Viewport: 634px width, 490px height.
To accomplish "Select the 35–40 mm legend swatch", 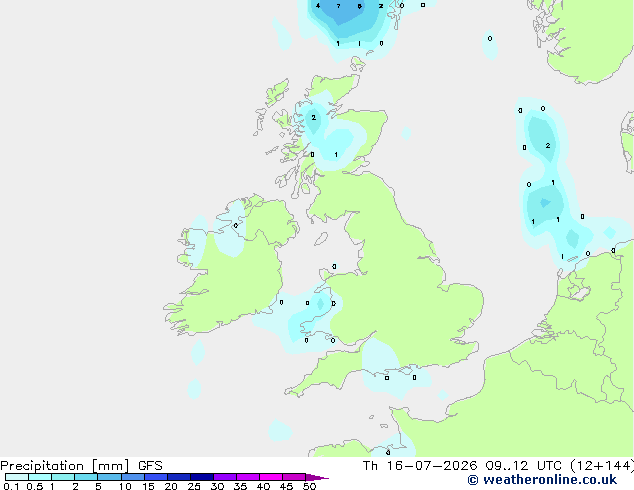I will (x=248, y=477).
